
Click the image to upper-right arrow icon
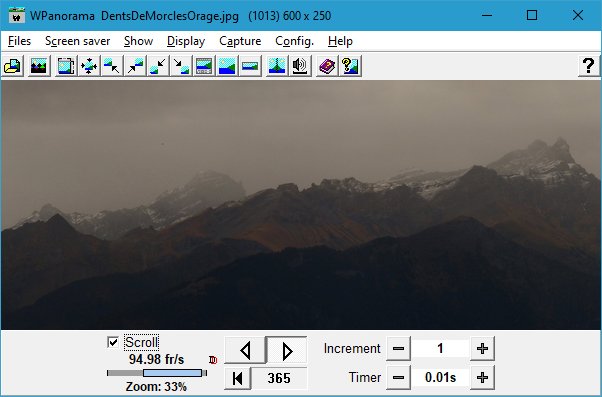coord(135,66)
